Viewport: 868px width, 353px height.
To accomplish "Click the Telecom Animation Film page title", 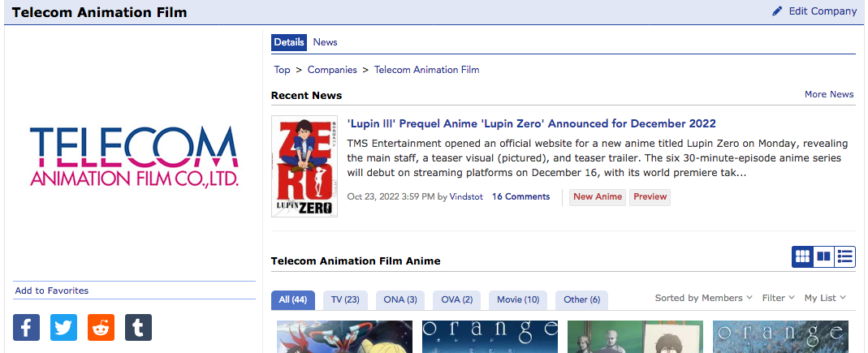I will pos(100,12).
